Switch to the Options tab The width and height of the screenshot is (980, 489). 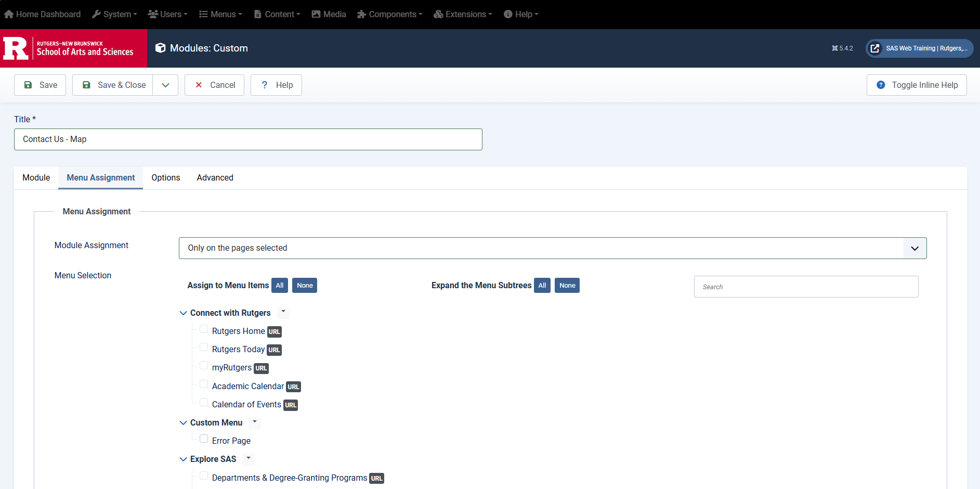click(x=166, y=178)
